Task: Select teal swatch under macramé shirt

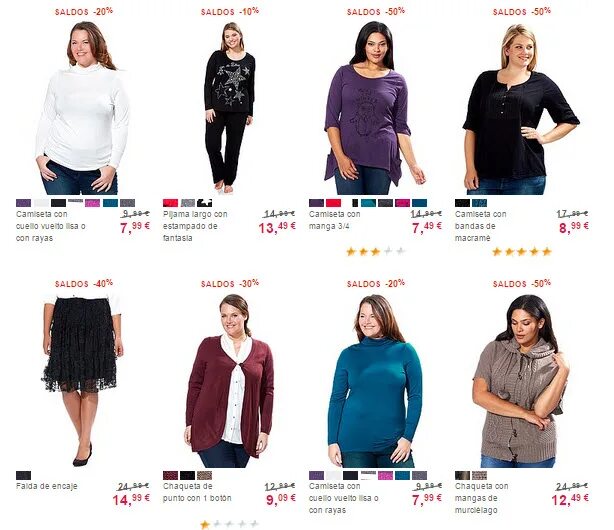Action: pos(479,203)
